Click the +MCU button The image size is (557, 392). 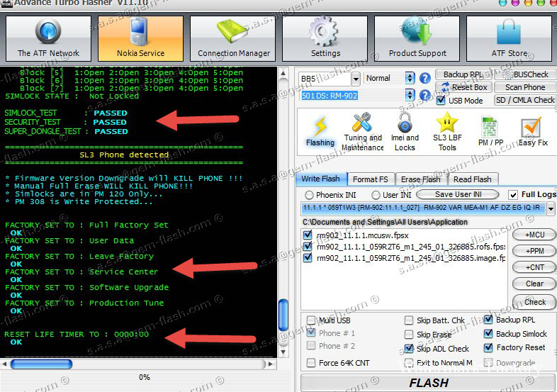point(534,235)
